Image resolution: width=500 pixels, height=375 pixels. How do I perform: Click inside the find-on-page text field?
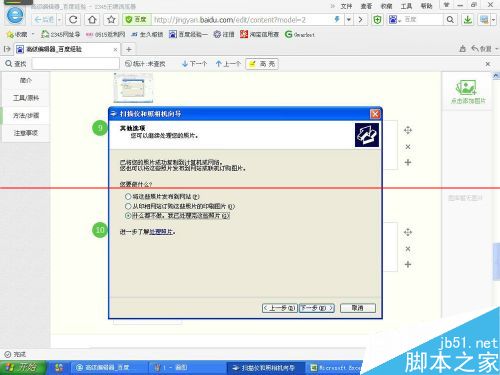click(x=75, y=64)
